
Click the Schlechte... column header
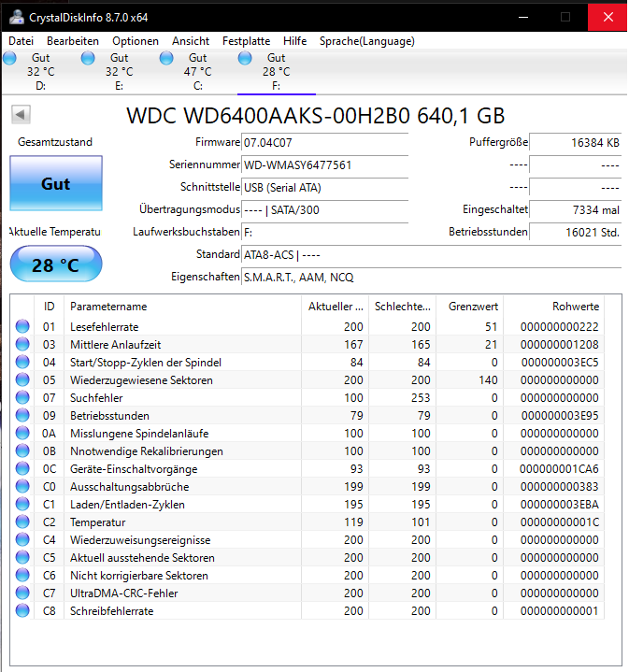pyautogui.click(x=402, y=307)
